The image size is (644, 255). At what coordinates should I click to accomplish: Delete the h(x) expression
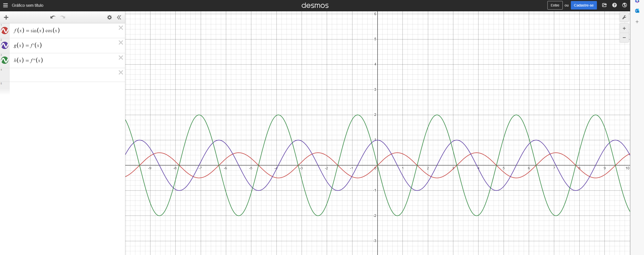pyautogui.click(x=121, y=58)
